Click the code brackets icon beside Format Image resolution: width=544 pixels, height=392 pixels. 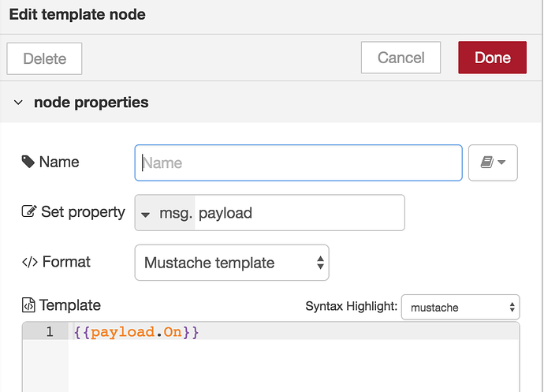pos(28,262)
